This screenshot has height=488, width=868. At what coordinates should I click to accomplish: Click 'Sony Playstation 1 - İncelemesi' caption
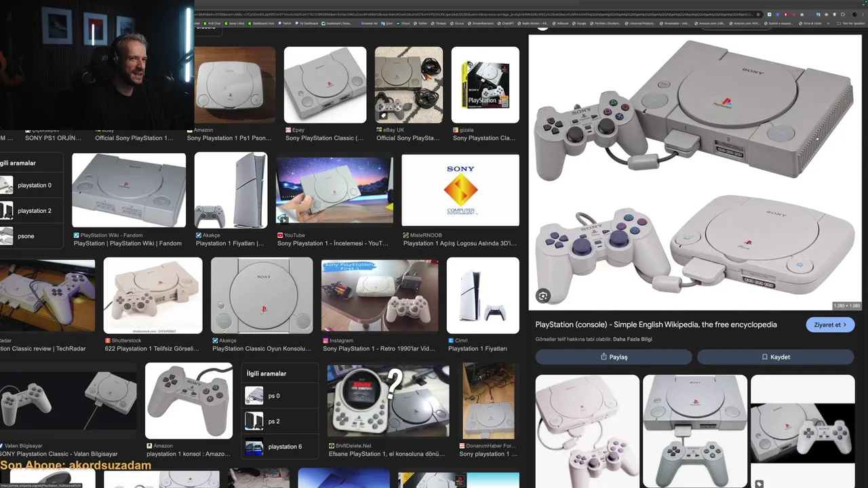pyautogui.click(x=332, y=243)
